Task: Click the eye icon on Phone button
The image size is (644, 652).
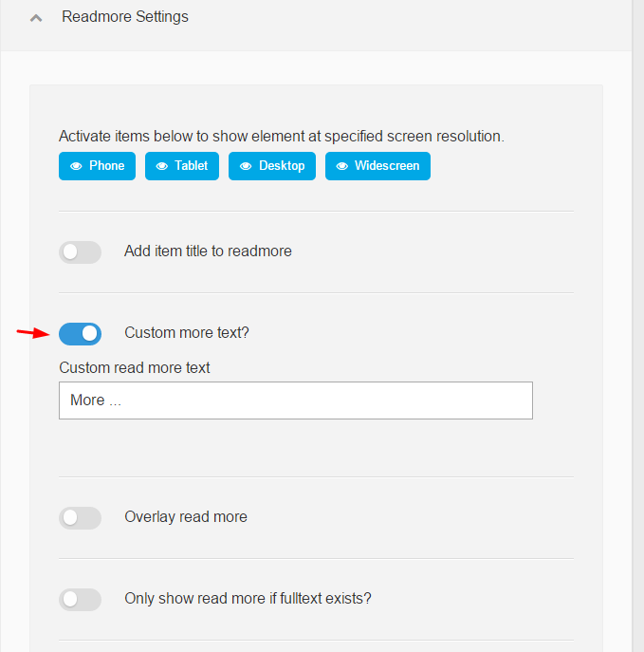Action: pyautogui.click(x=76, y=166)
